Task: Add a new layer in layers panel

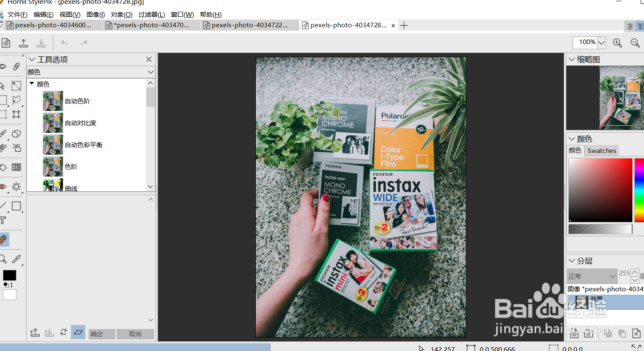Action: [574, 334]
